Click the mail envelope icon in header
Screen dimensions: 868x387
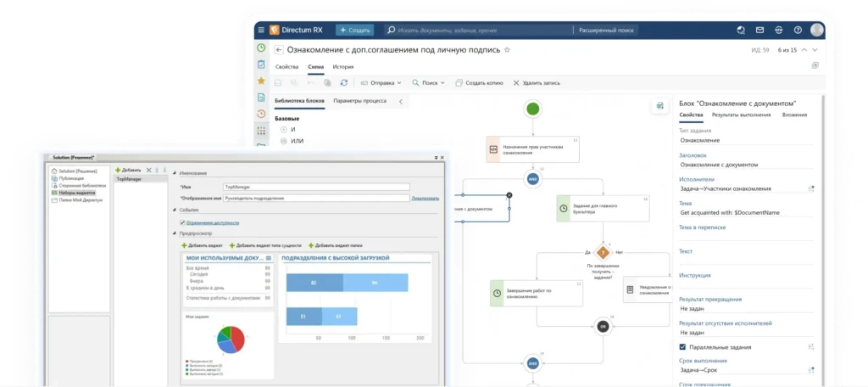tap(760, 30)
